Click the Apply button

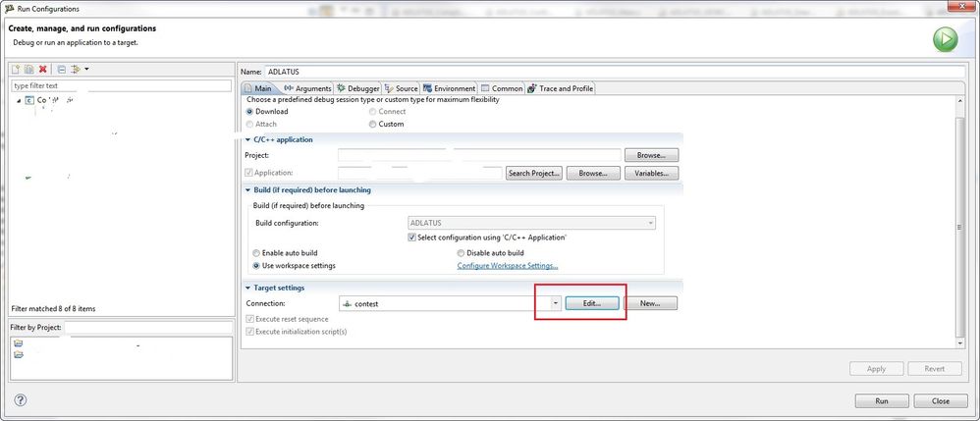click(876, 369)
